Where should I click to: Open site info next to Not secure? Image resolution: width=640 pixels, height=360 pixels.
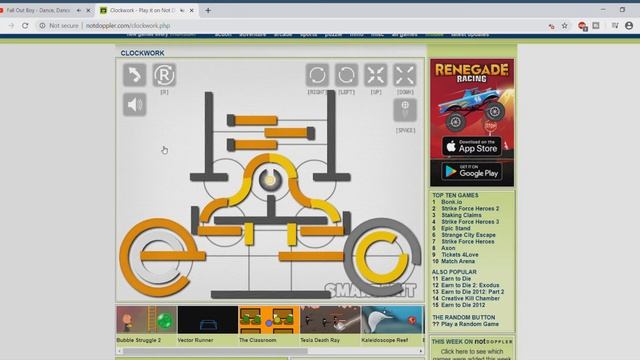pyautogui.click(x=42, y=26)
